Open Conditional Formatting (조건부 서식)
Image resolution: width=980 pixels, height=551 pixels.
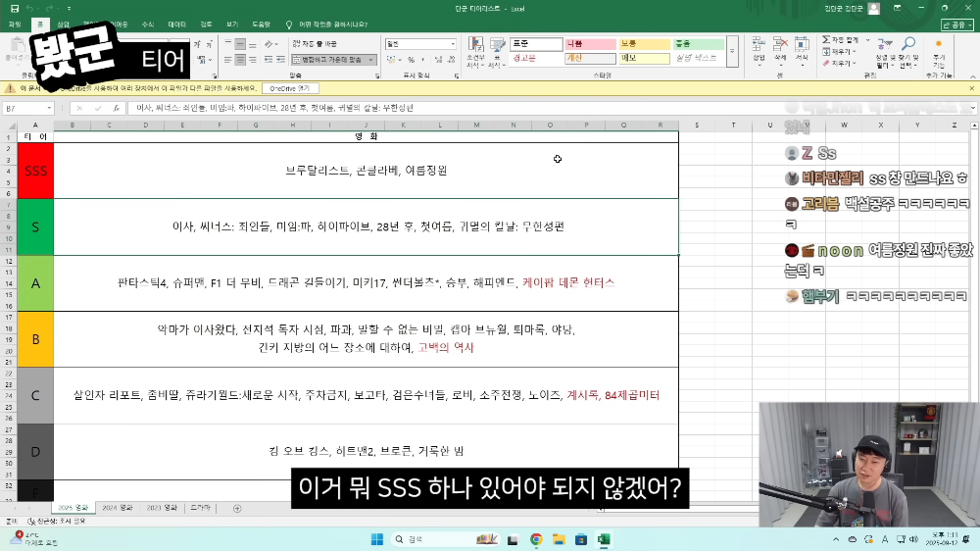coord(475,53)
